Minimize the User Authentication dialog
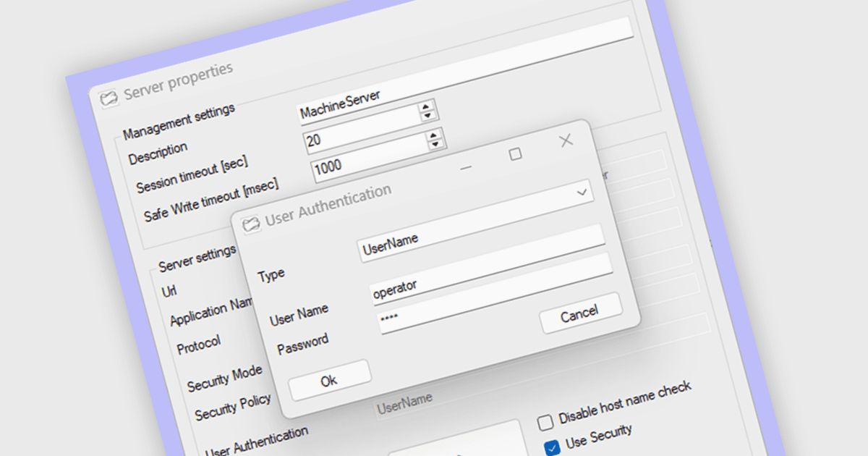The width and height of the screenshot is (868, 456). point(466,167)
